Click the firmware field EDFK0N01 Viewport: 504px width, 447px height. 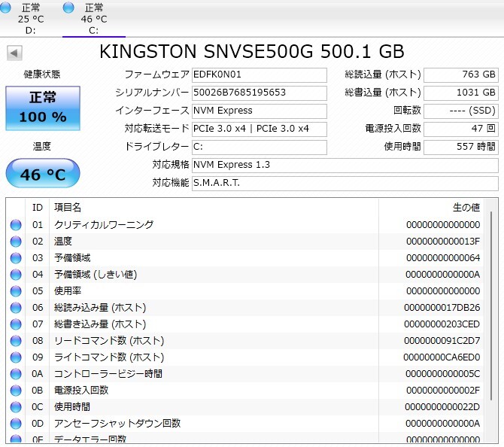click(259, 75)
